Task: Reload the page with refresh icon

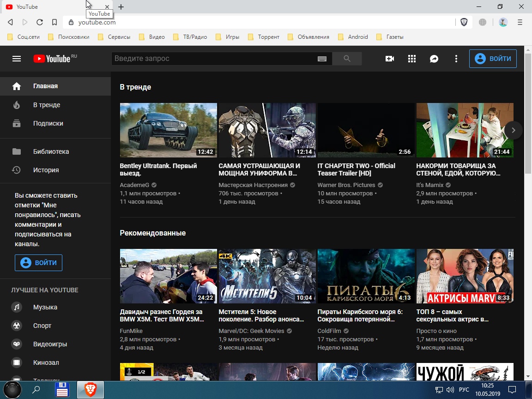Action: click(x=40, y=22)
